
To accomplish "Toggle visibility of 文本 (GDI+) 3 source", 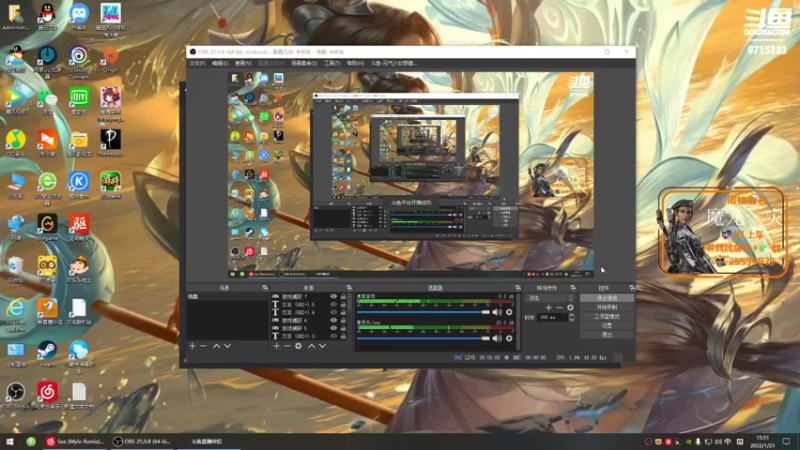I will (333, 336).
